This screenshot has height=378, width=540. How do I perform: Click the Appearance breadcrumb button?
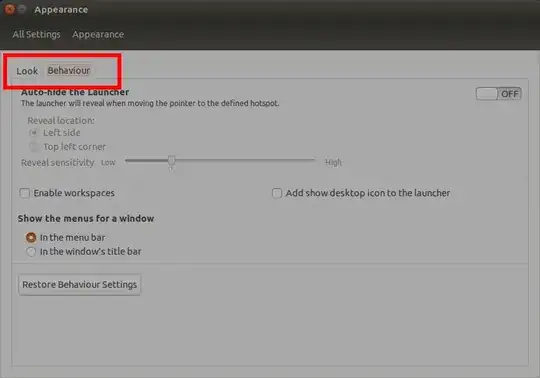pos(98,34)
